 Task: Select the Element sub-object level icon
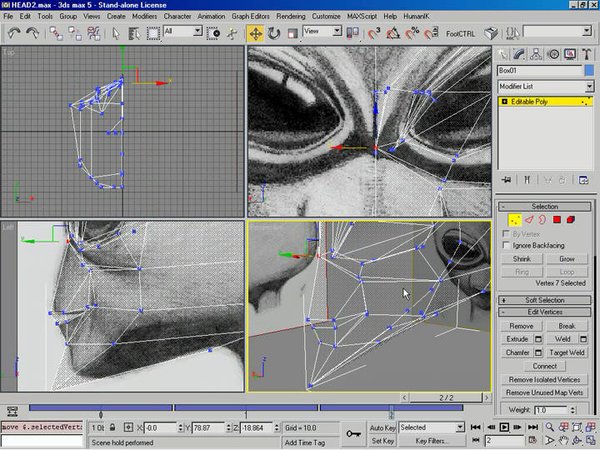570,219
